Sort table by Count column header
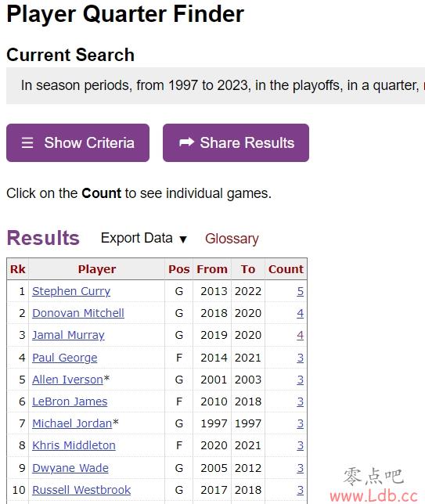 pyautogui.click(x=286, y=269)
